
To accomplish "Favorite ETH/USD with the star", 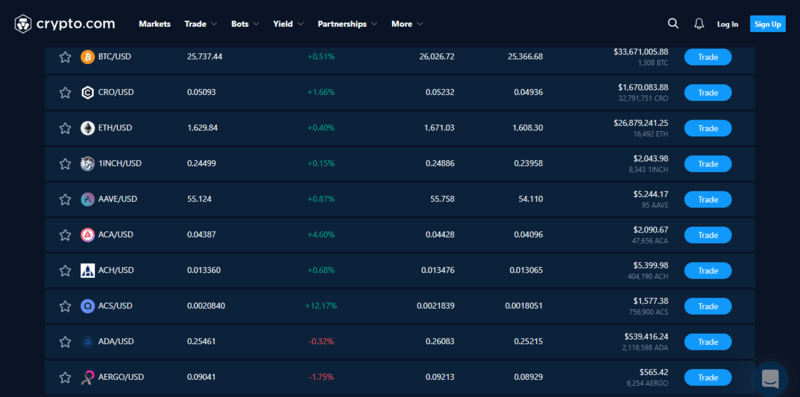I will [65, 128].
